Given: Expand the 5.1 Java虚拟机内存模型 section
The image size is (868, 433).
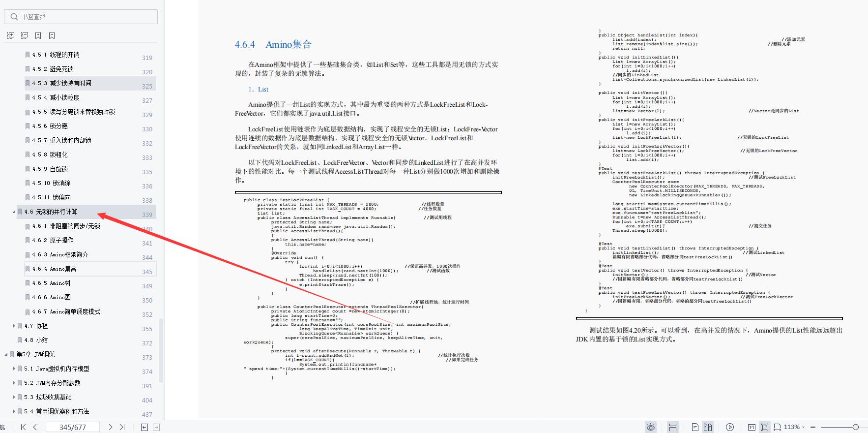Looking at the screenshot, I should [14, 369].
